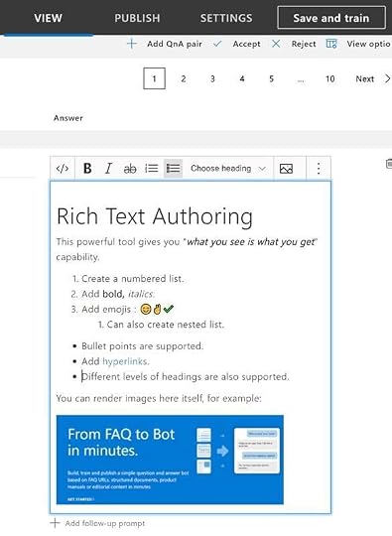392x536 pixels.
Task: Toggle the bulleted list button
Action: pos(173,168)
